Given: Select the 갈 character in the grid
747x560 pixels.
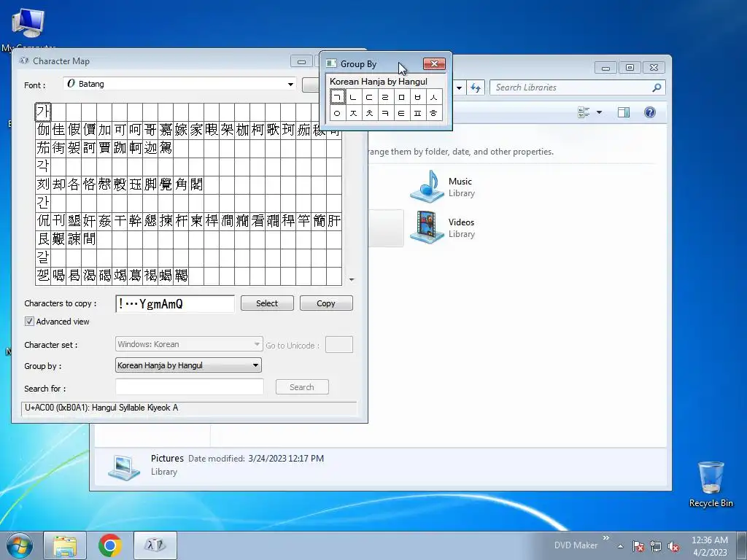Looking at the screenshot, I should pos(43,257).
